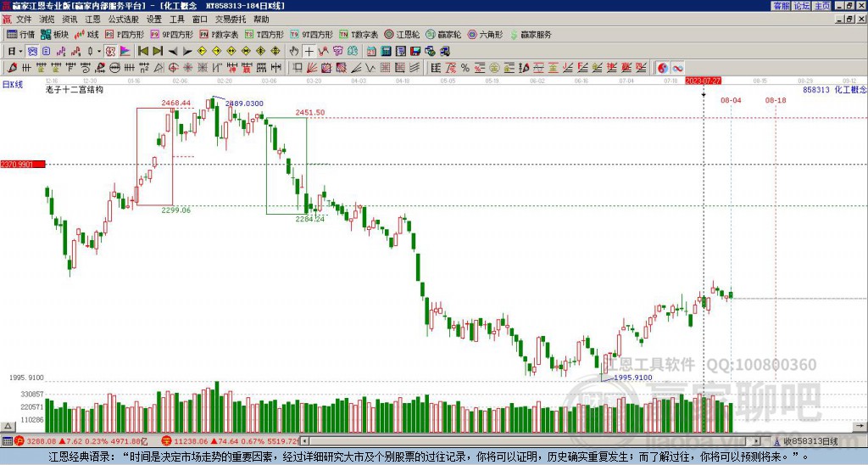Screen dimensions: 868x465
Task: Jump to the last bar
Action: (x=158, y=52)
